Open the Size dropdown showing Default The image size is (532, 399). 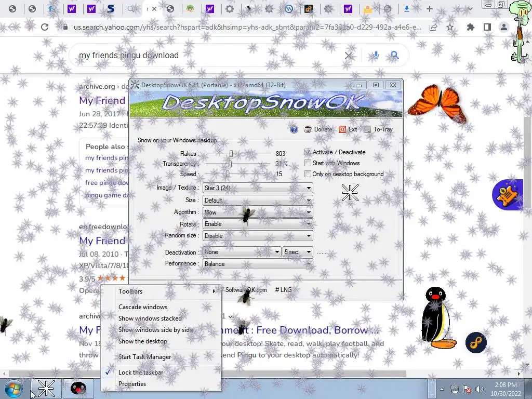point(258,200)
